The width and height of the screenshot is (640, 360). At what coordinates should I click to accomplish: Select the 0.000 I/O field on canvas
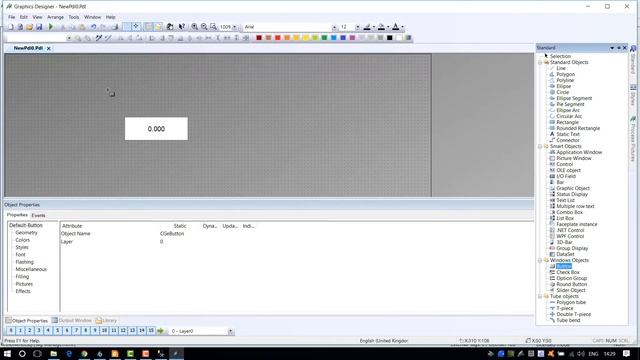coord(156,129)
